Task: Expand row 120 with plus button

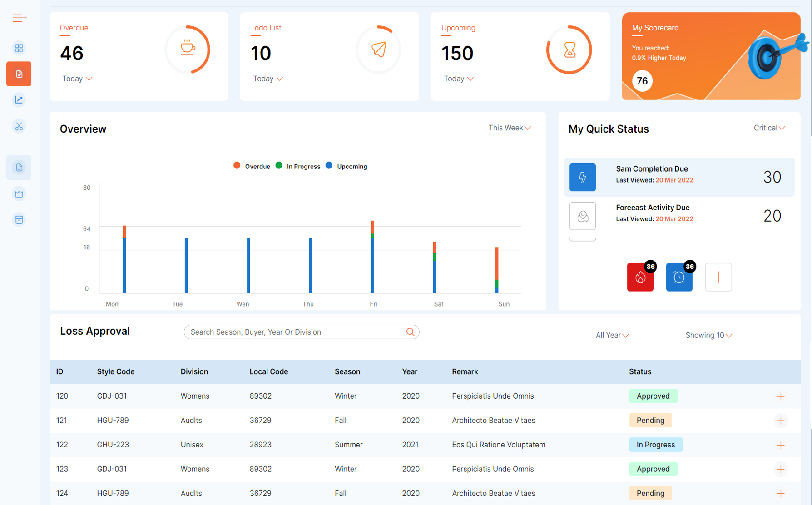Action: (x=780, y=396)
